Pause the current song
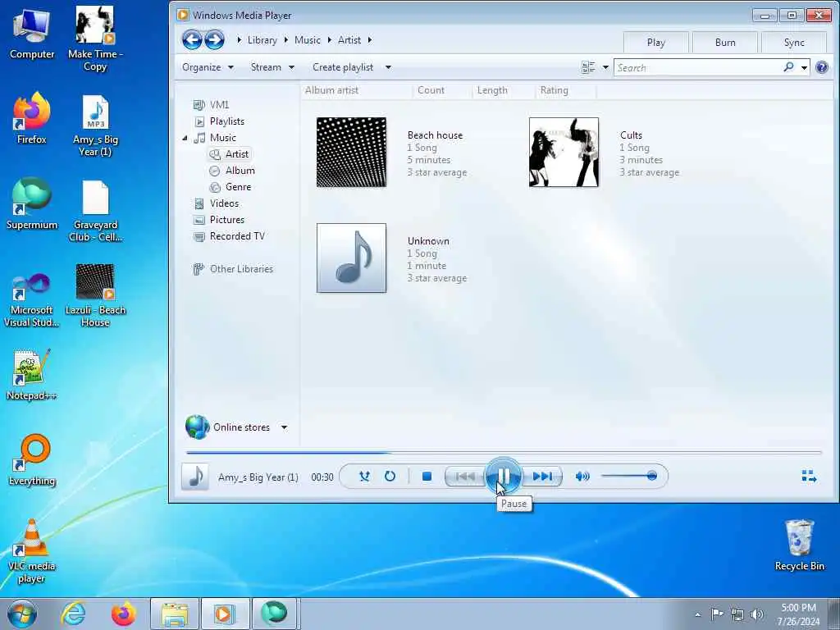Image resolution: width=840 pixels, height=630 pixels. click(503, 476)
